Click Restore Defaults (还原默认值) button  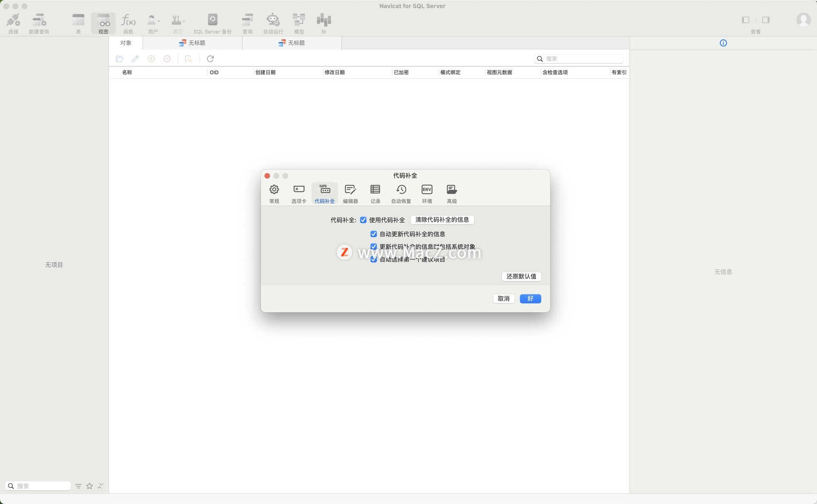[521, 276]
